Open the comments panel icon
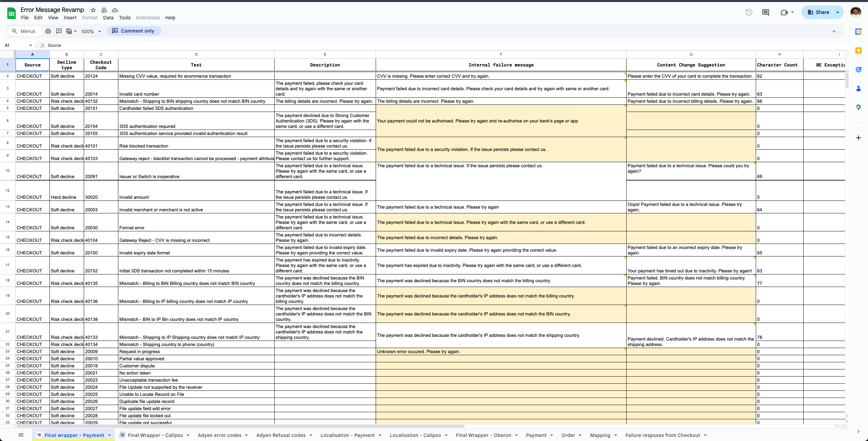 (765, 12)
